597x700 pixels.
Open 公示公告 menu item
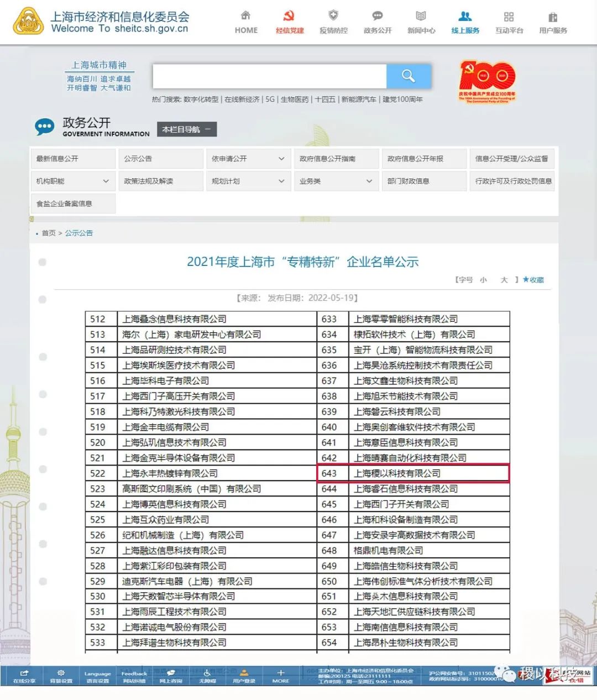click(x=161, y=159)
